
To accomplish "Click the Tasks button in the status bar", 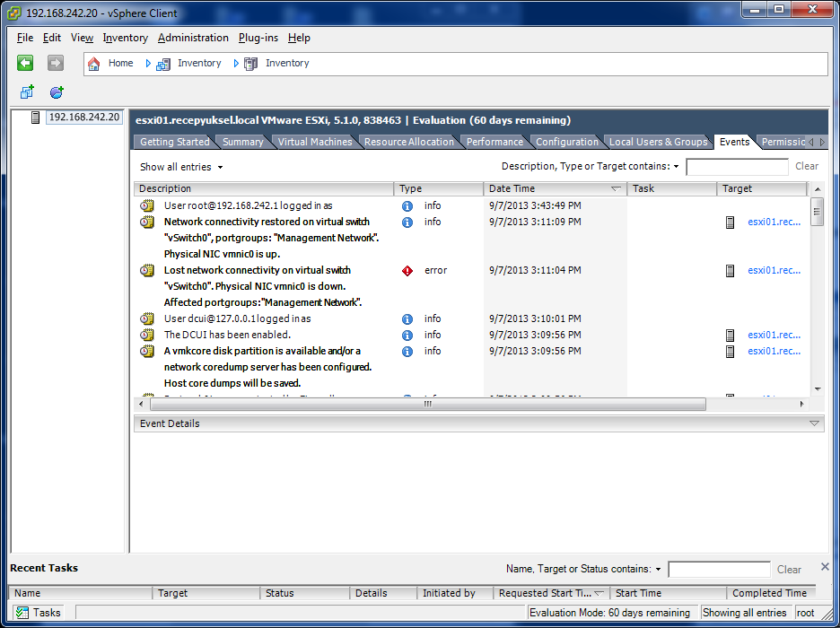I will pos(38,613).
